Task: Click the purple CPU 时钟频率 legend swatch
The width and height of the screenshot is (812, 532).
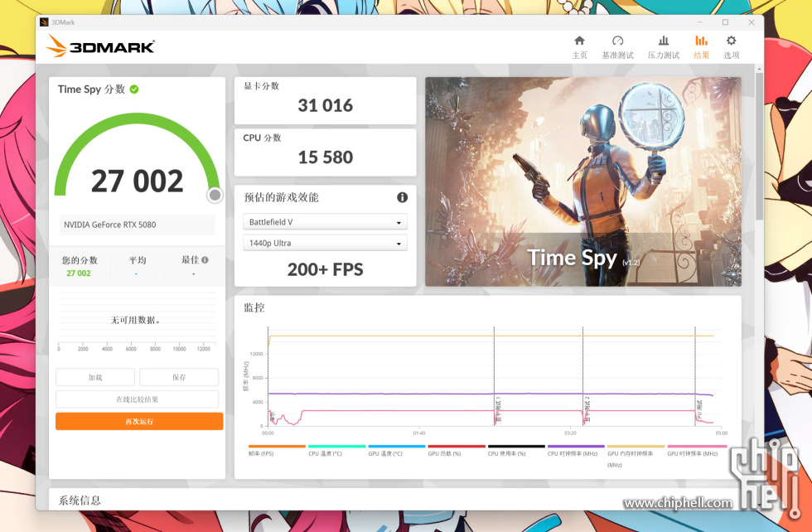Action: pos(576,446)
